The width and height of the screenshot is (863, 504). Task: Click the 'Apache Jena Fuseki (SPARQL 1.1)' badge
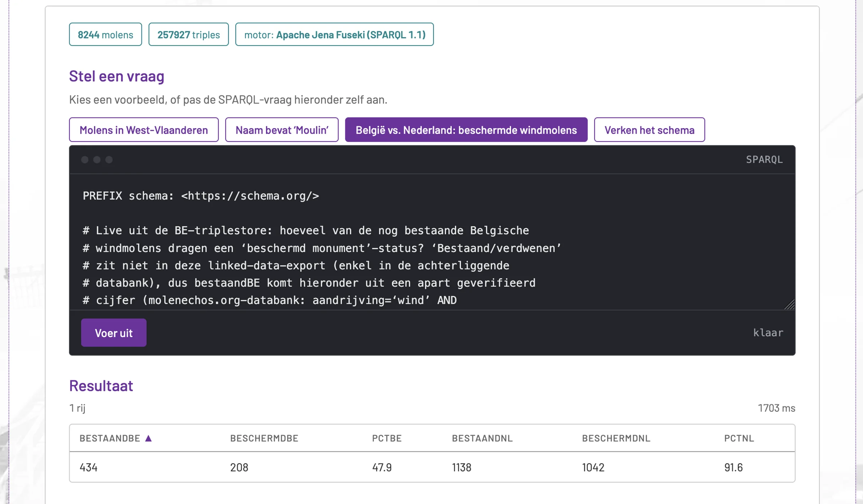334,34
